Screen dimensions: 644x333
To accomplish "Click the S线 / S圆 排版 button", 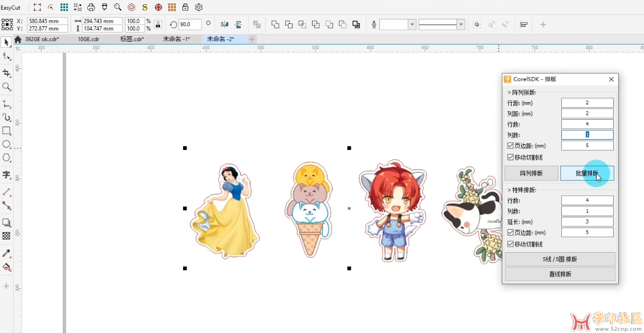I will click(x=560, y=259).
